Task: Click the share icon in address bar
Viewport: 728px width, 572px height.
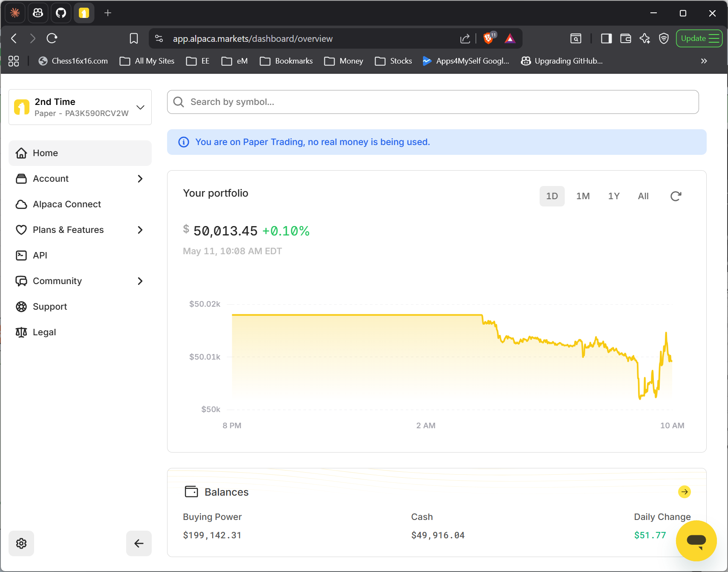Action: click(x=465, y=39)
